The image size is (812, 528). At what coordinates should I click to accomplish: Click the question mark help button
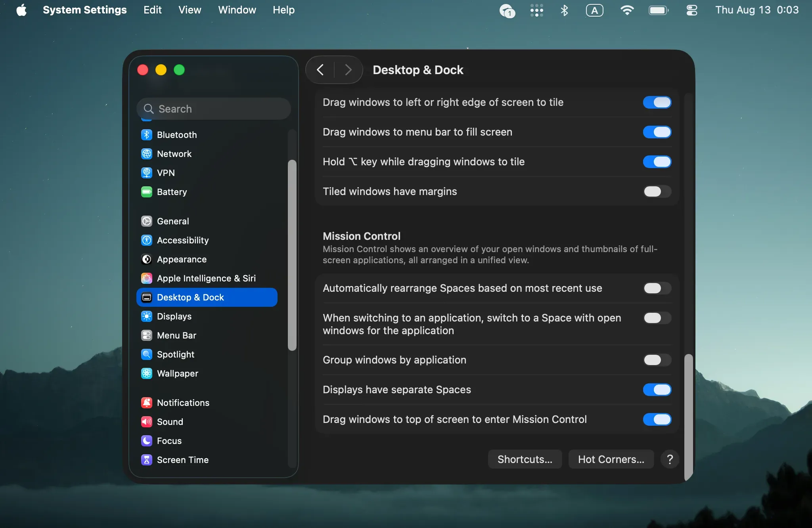(670, 459)
